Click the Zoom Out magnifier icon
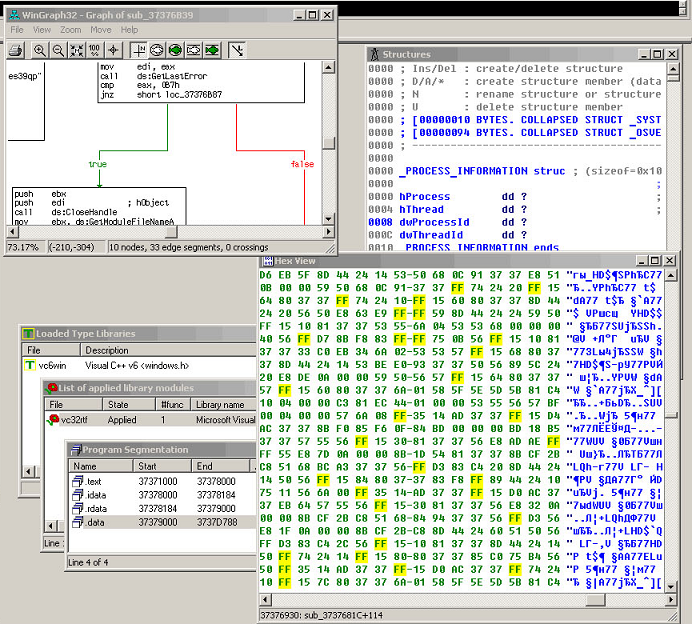Image resolution: width=692 pixels, height=624 pixels. [57, 49]
